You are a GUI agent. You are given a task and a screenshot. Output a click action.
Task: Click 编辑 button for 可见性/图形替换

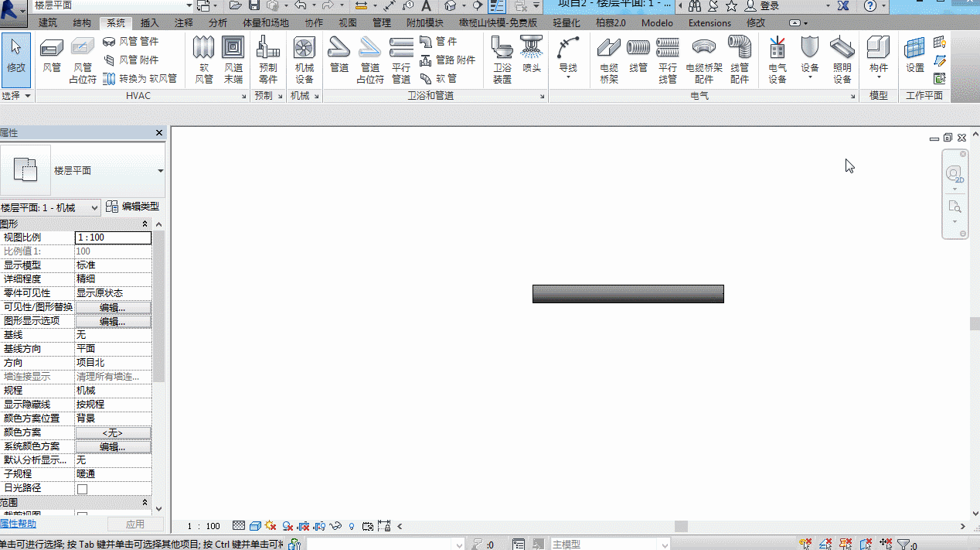[113, 308]
